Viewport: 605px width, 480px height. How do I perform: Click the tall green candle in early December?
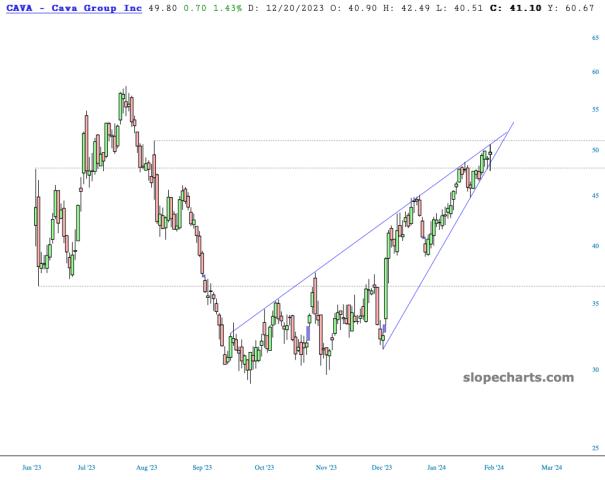point(386,290)
